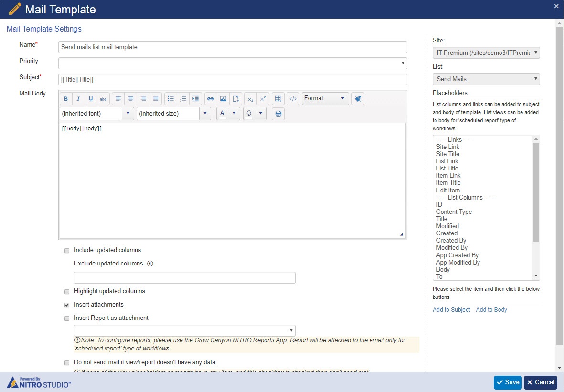Image resolution: width=564 pixels, height=392 pixels.
Task: Toggle bold formatting in Mail Body
Action: point(66,99)
